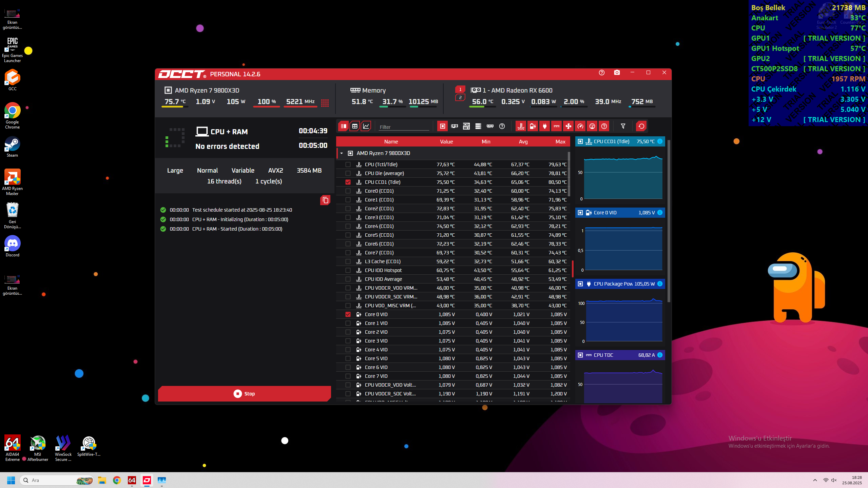This screenshot has width=868, height=488.
Task: Toggle the voltage sensor type filter
Action: (533, 126)
